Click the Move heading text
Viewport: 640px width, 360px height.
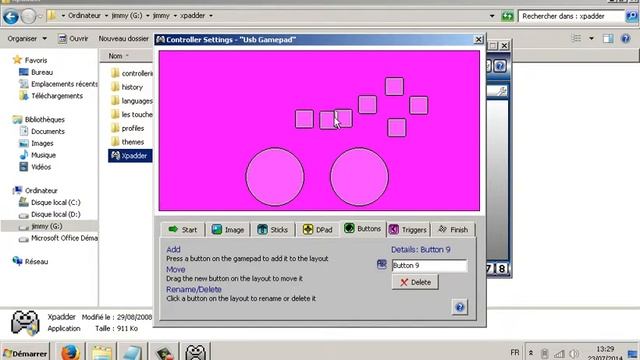[176, 269]
